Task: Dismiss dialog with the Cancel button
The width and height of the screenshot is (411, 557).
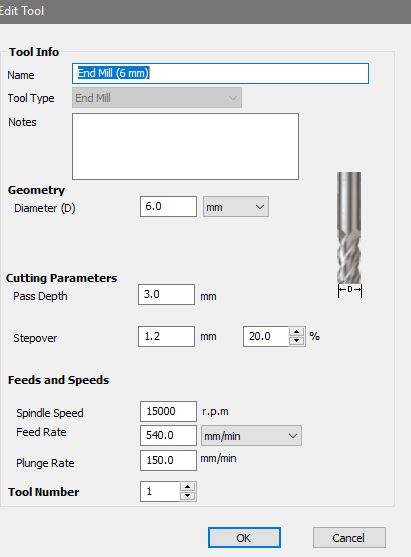Action: 349,538
